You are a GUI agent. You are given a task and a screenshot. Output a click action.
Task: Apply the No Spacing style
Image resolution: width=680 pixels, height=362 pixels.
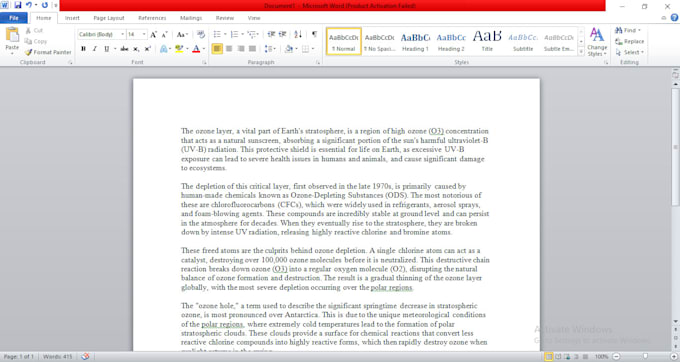[379, 42]
